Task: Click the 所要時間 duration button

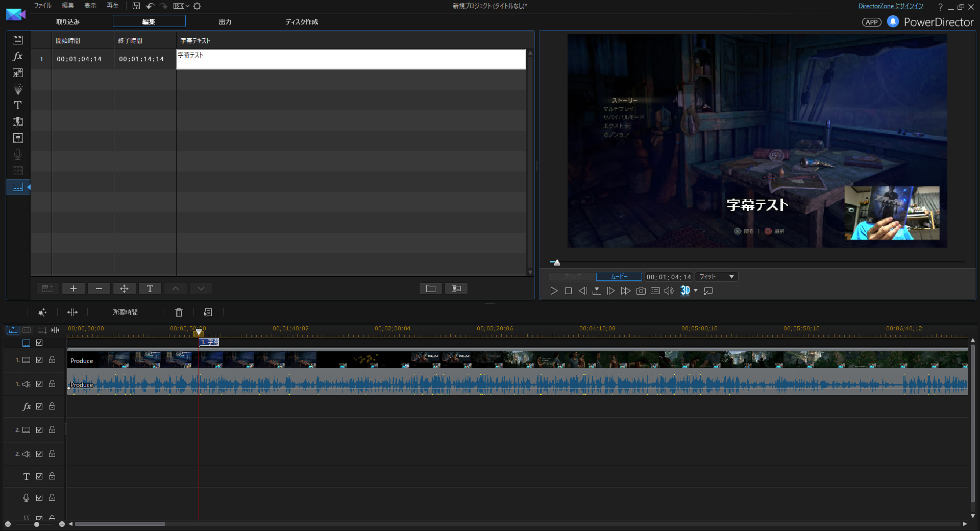Action: click(x=126, y=312)
